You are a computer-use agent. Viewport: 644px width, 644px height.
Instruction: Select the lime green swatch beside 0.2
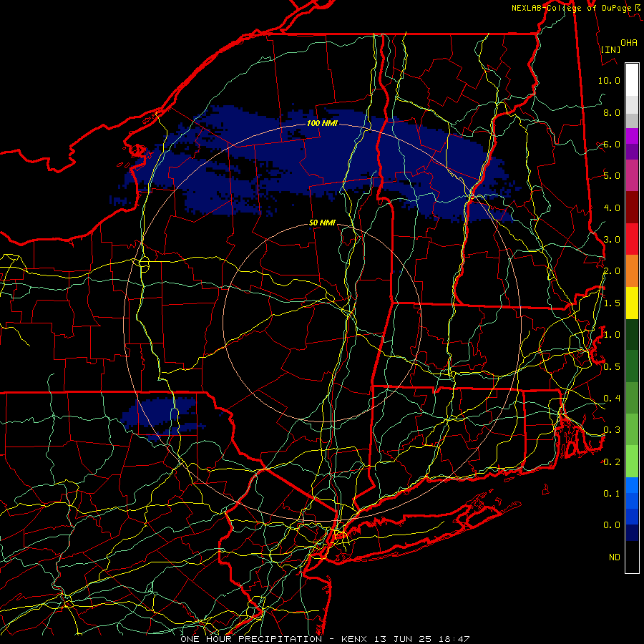click(632, 462)
